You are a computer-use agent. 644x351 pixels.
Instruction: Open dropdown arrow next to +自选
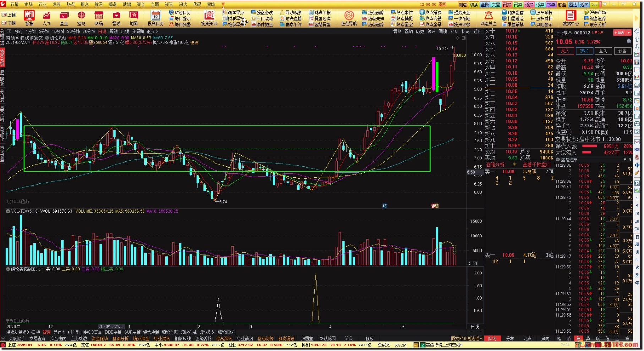[629, 33]
